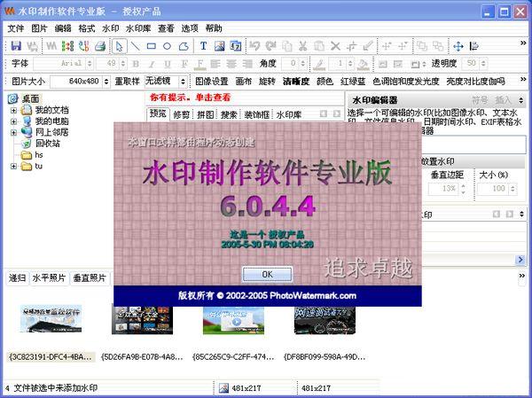
Task: Click the 图像设置 button
Action: click(212, 82)
